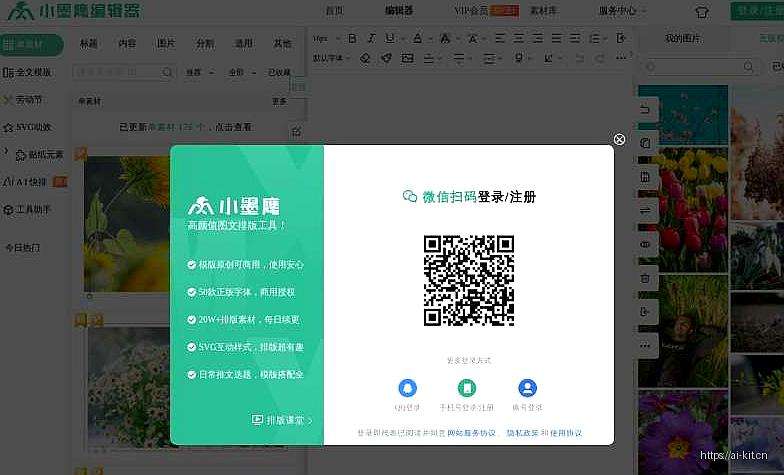Click the WeChat login QR code
The image size is (784, 475).
click(x=469, y=280)
